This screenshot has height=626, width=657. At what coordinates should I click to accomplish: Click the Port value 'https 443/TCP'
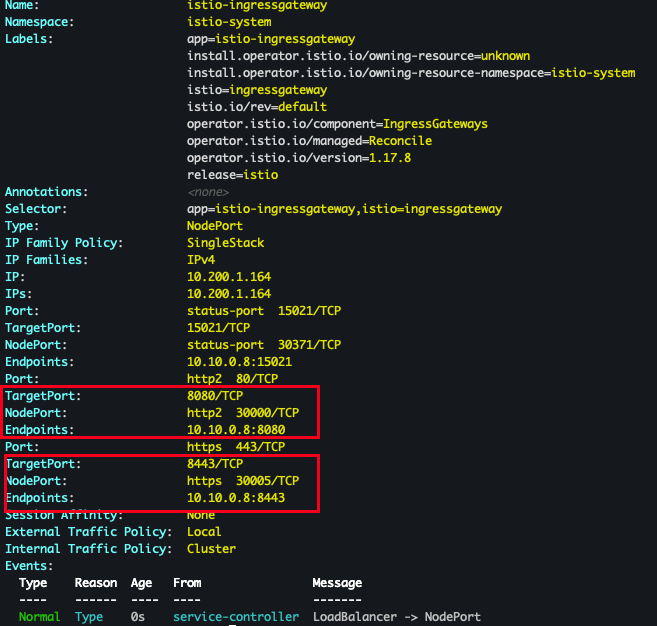pos(236,447)
